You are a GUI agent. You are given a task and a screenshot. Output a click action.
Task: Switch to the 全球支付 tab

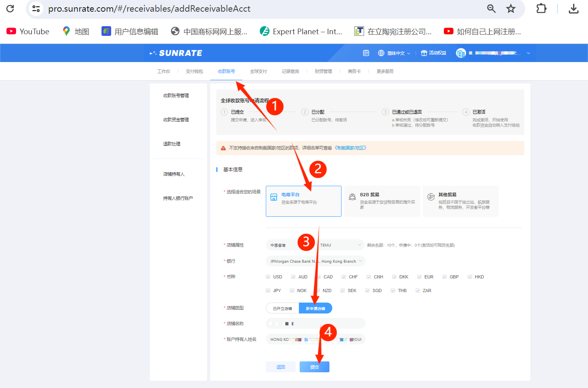(x=258, y=71)
